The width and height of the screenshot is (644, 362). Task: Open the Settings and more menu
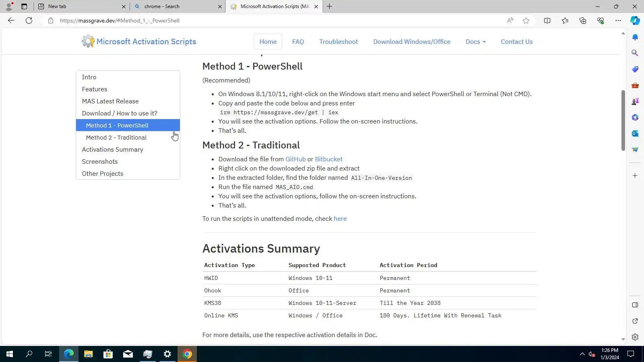(x=618, y=21)
